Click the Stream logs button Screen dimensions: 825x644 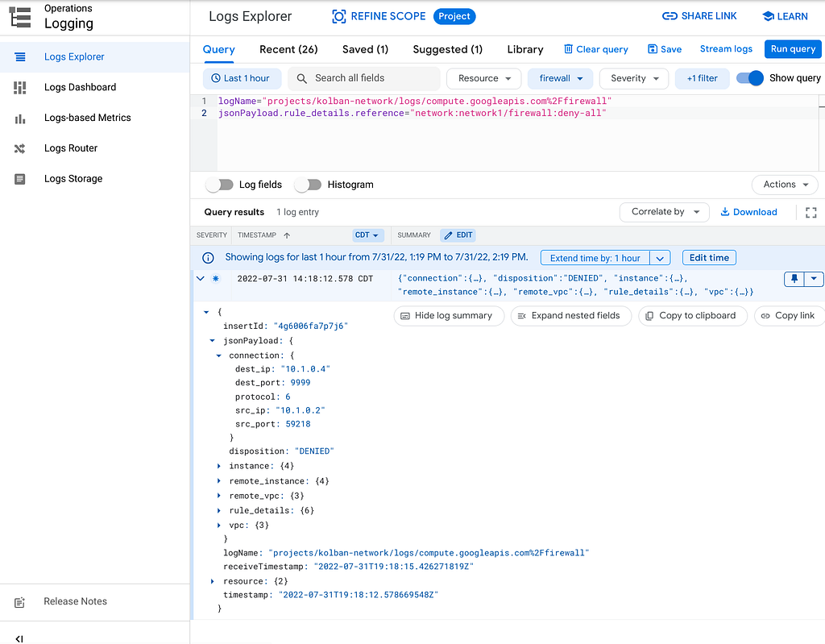[726, 49]
